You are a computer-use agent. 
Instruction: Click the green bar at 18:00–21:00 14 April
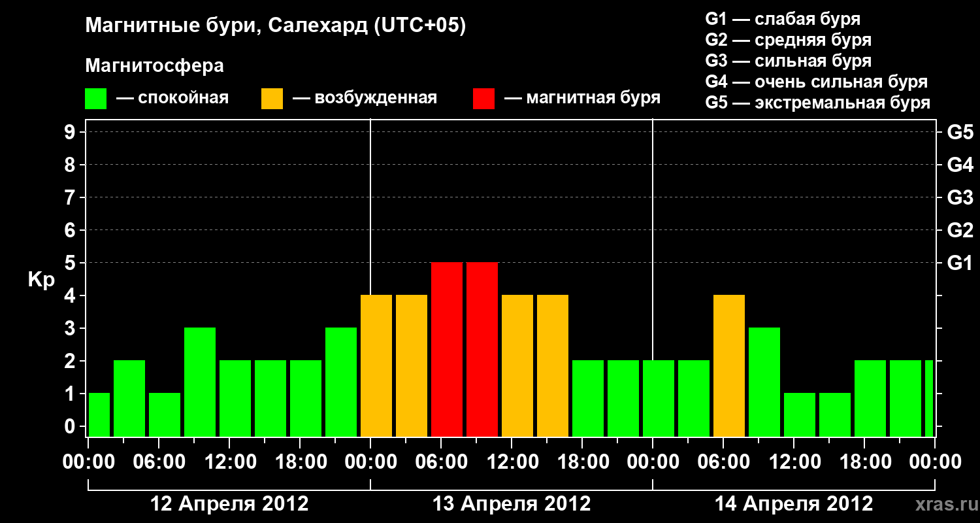point(870,399)
